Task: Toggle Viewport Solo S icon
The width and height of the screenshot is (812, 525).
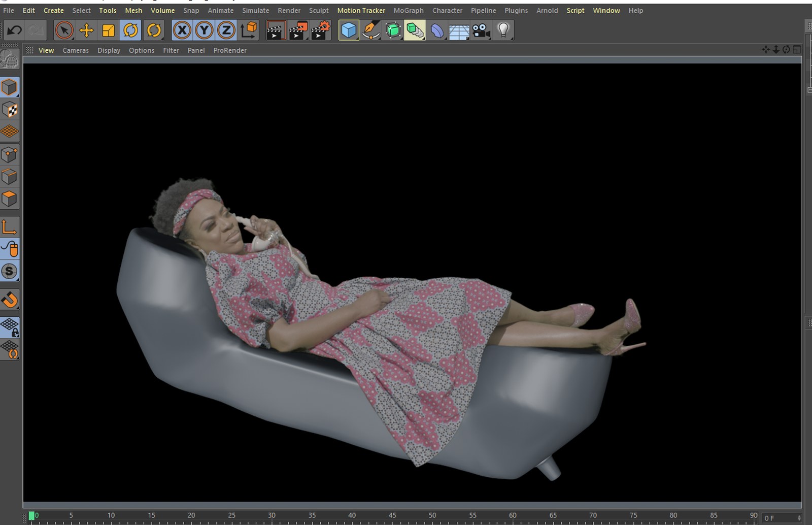Action: [10, 271]
